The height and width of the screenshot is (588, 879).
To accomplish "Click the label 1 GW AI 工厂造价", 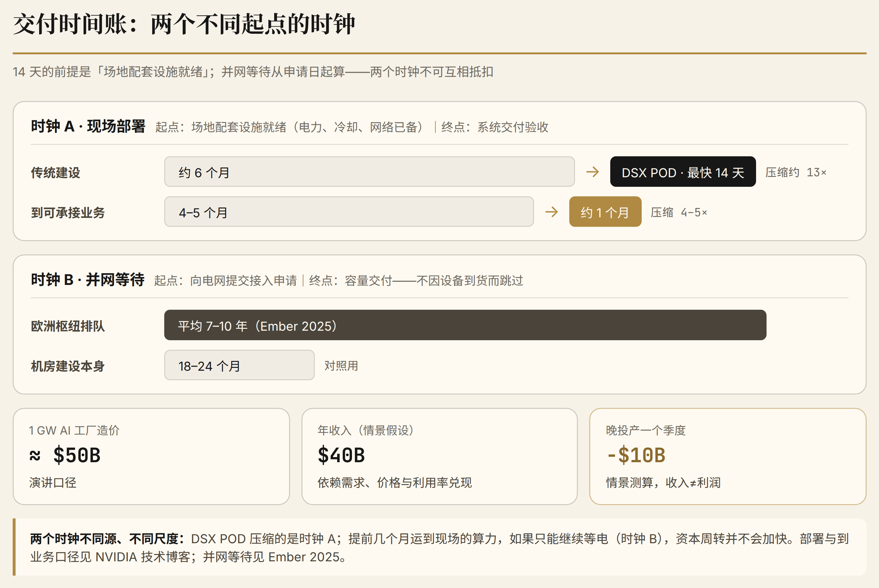I will pos(74,430).
